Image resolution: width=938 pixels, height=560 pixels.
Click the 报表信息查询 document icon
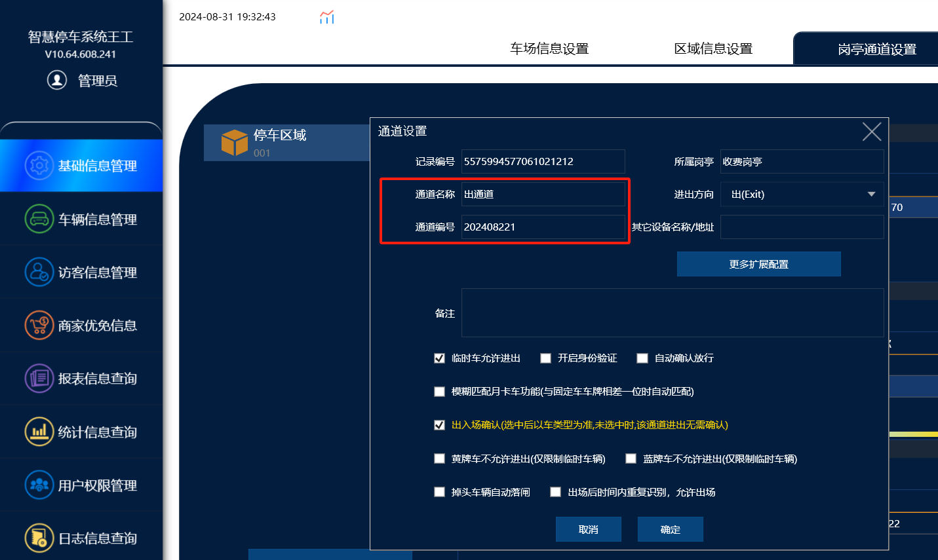click(39, 378)
